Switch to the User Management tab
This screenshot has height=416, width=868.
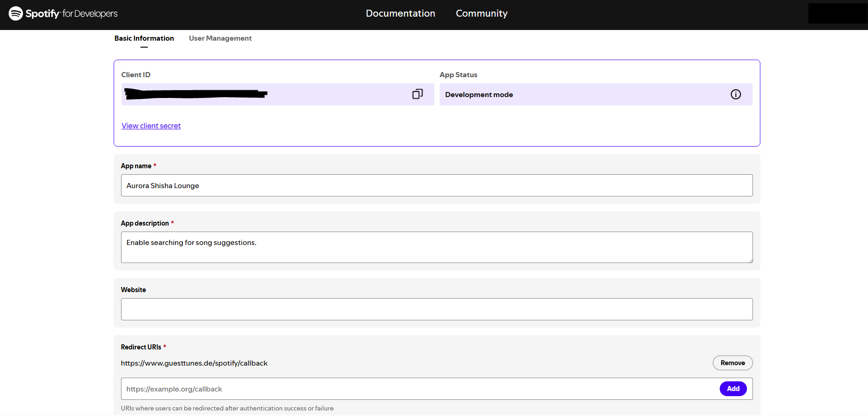[x=220, y=38]
